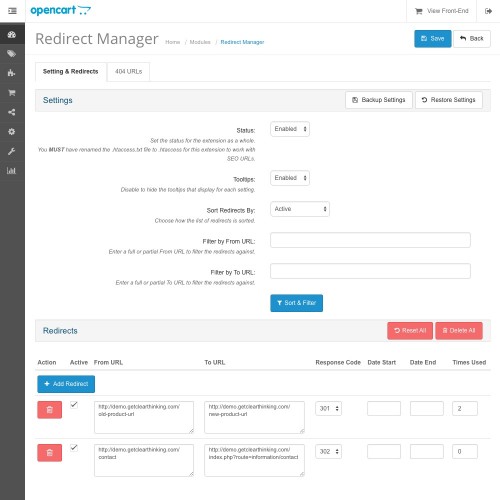This screenshot has width=500, height=500.
Task: Select the Setting & Redirects tab
Action: [x=71, y=72]
